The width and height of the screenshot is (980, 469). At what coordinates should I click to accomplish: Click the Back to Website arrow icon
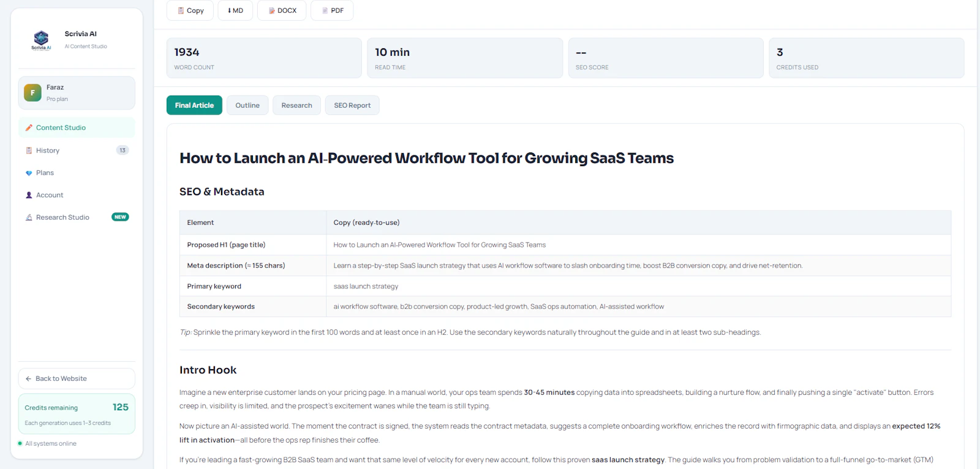pyautogui.click(x=28, y=379)
